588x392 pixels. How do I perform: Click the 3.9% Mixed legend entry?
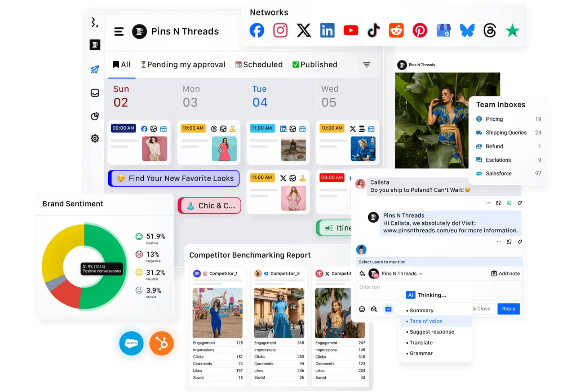[148, 293]
